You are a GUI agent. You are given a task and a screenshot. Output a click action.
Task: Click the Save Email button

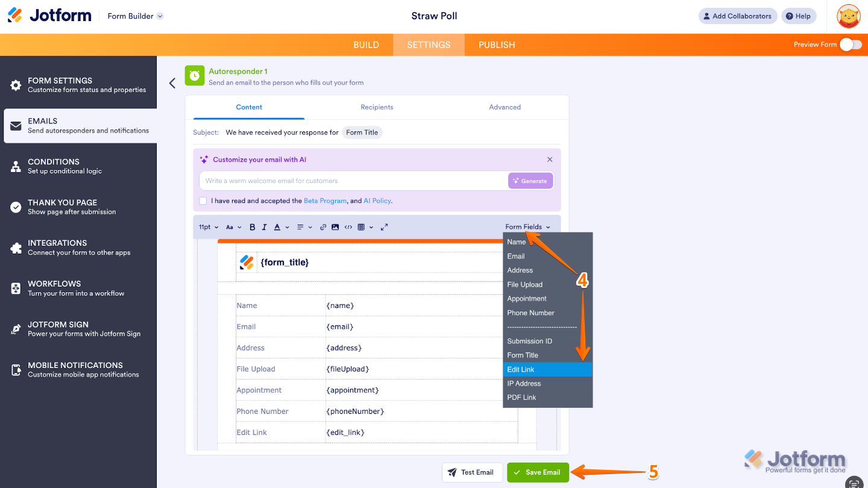click(x=538, y=472)
